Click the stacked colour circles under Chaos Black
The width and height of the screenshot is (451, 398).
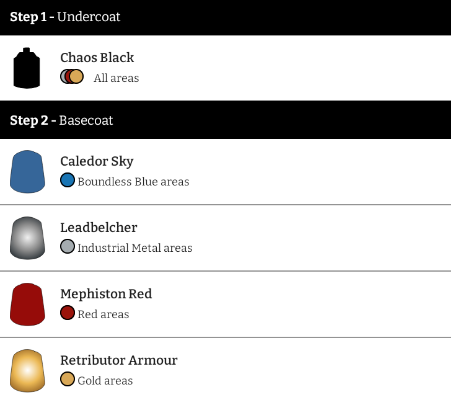pos(72,77)
